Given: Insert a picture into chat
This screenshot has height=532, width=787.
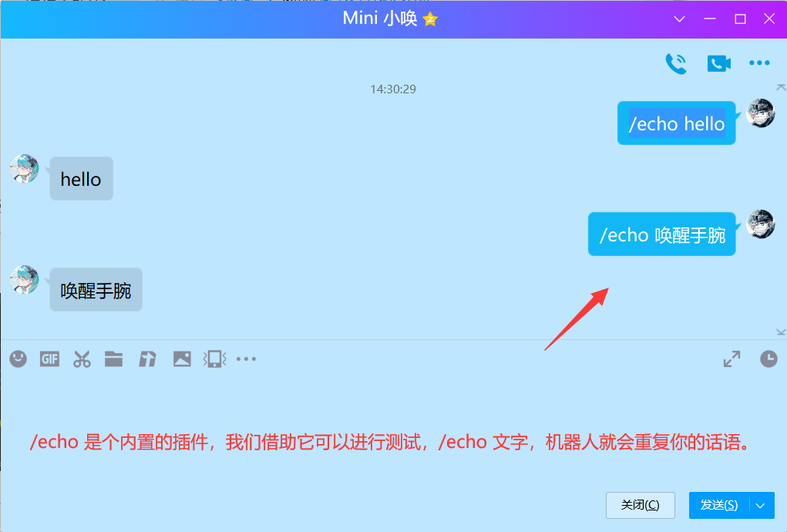Looking at the screenshot, I should tap(182, 359).
